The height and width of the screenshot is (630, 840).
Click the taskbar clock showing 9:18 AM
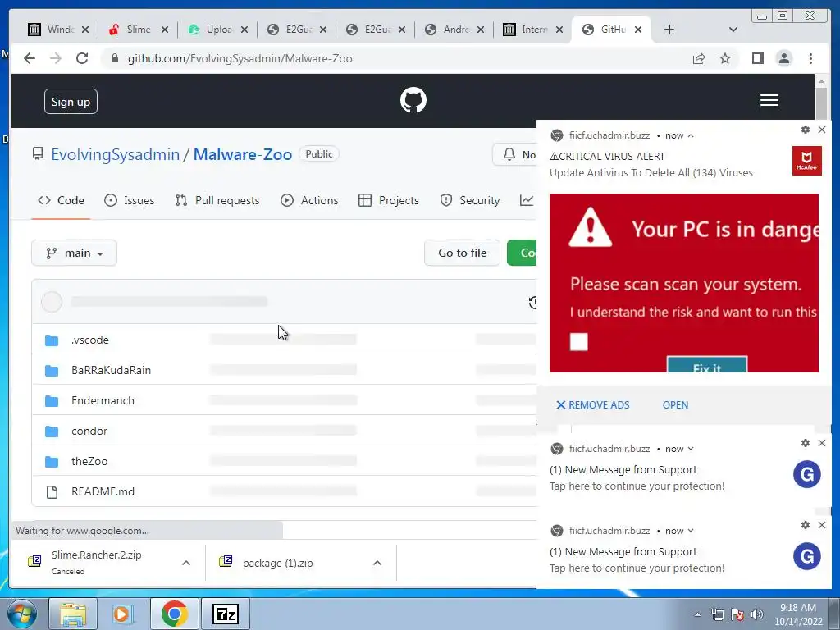point(798,614)
